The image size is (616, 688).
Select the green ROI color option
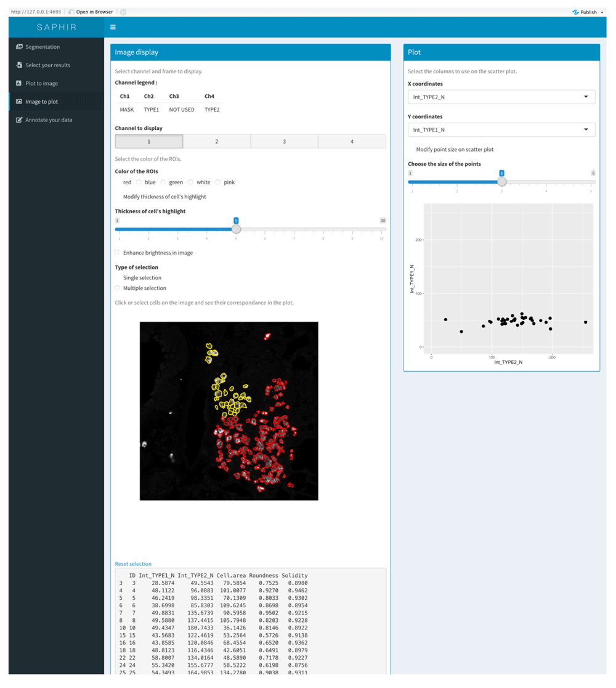pyautogui.click(x=163, y=182)
